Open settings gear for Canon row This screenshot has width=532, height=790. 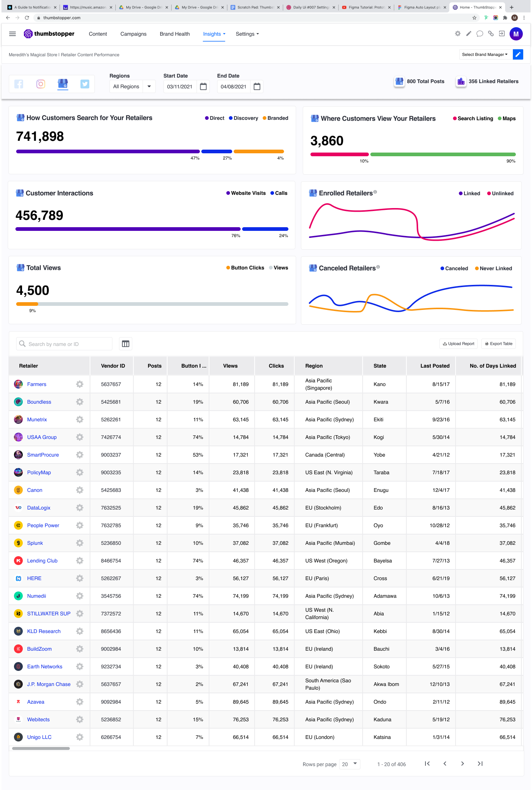[80, 490]
